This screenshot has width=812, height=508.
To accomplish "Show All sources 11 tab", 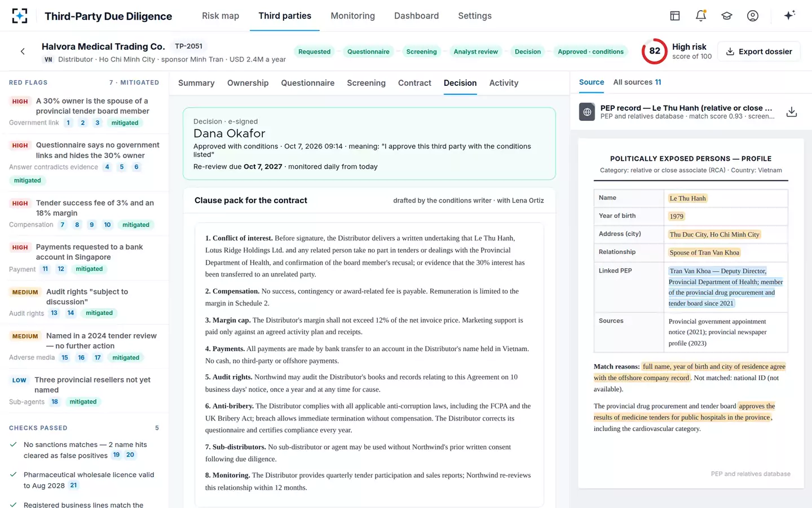I will (637, 82).
